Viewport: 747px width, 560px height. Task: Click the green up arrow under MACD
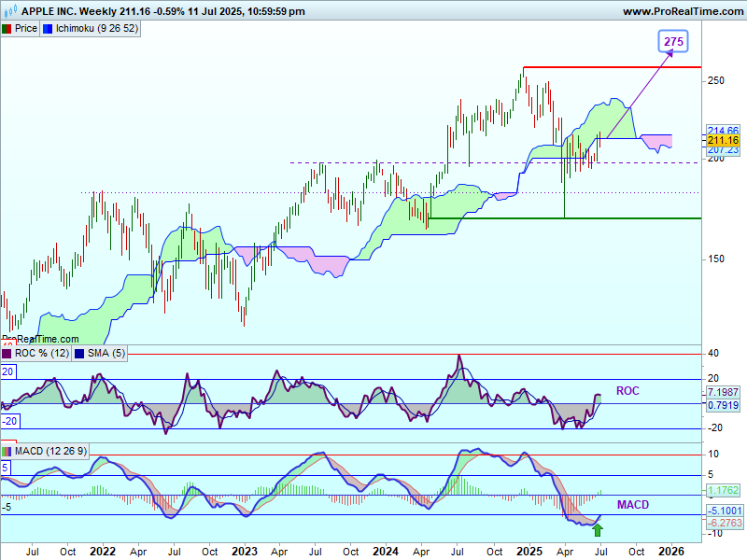click(598, 530)
